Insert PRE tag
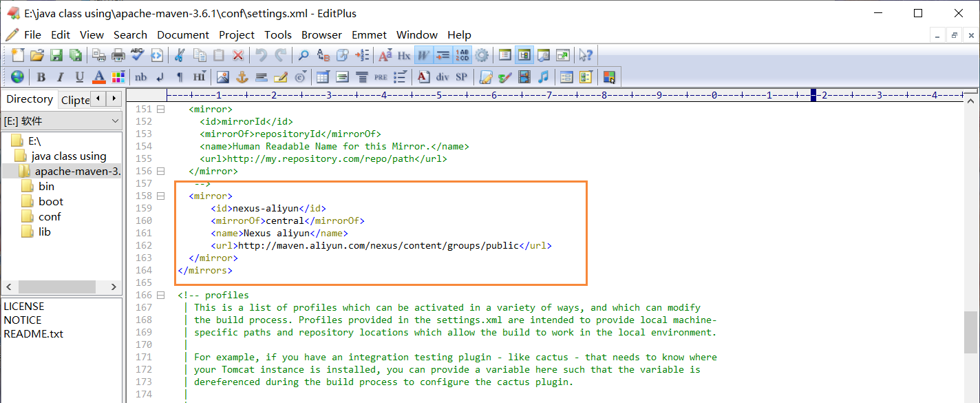This screenshot has width=980, height=403. click(381, 76)
